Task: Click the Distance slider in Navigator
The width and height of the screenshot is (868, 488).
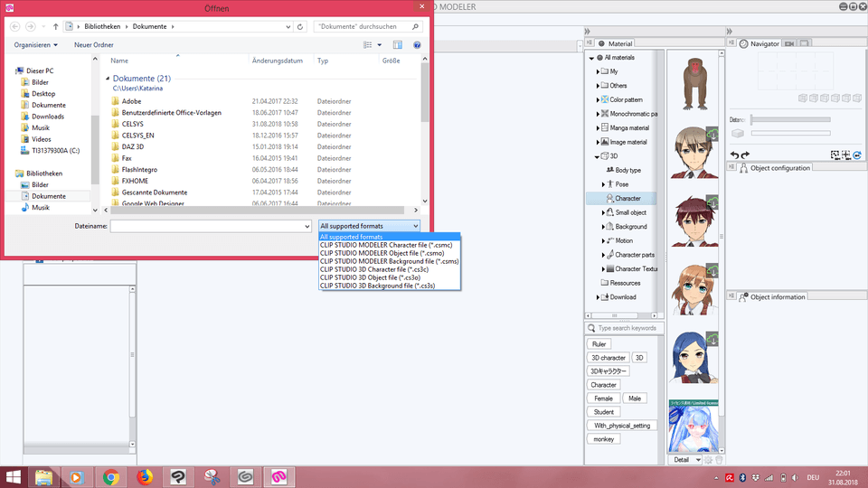Action: click(789, 119)
